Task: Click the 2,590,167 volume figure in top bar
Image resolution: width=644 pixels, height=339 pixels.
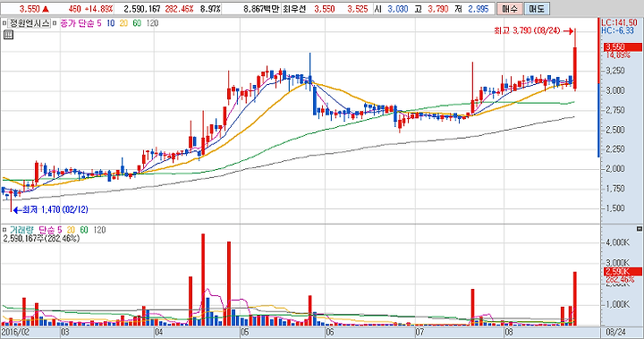Action: 142,9
